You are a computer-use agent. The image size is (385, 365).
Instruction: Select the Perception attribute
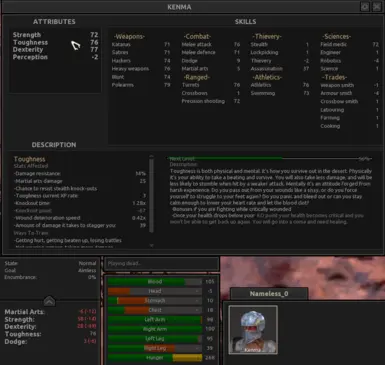point(55,57)
